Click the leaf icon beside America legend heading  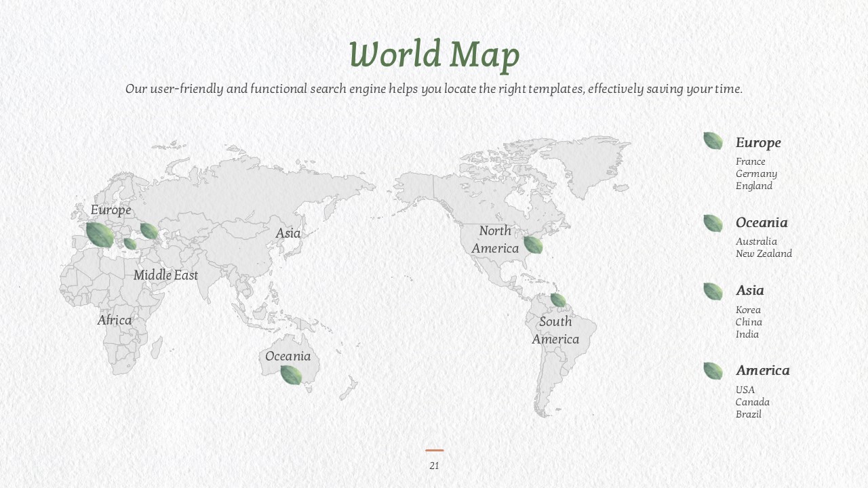(713, 371)
